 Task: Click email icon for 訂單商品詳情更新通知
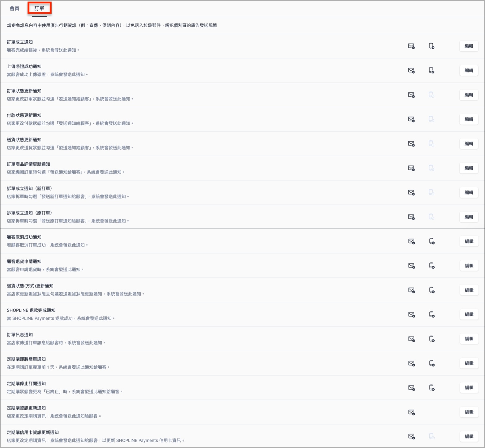pos(411,168)
